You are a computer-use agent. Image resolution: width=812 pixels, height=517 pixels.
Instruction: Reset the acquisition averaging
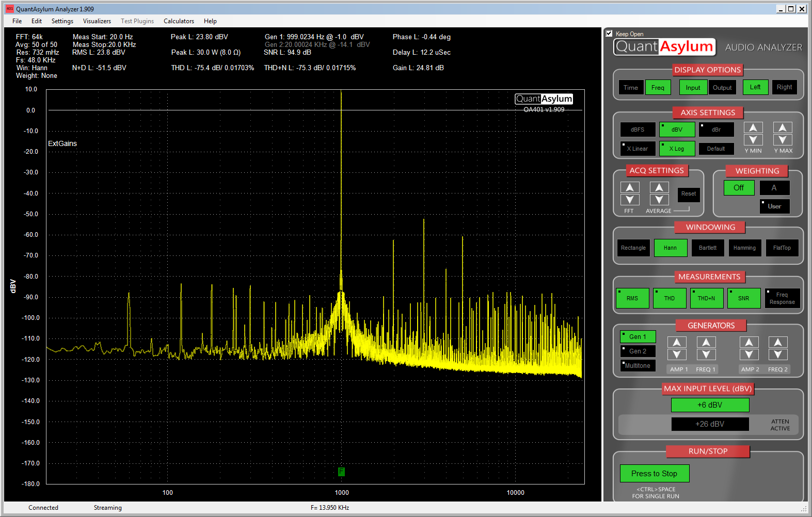[x=689, y=194]
